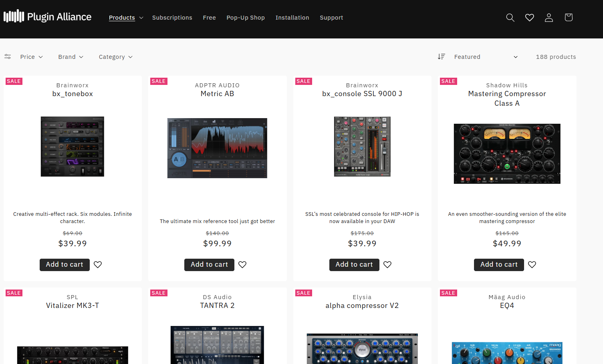Image resolution: width=603 pixels, height=364 pixels.
Task: Open the account login page
Action: pyautogui.click(x=549, y=18)
